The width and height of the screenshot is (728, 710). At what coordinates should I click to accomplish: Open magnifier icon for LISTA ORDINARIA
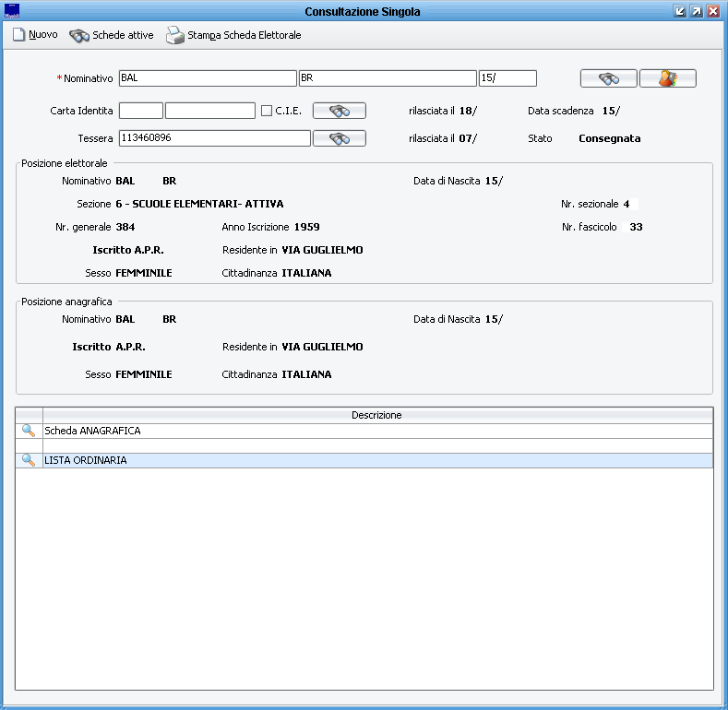click(29, 460)
